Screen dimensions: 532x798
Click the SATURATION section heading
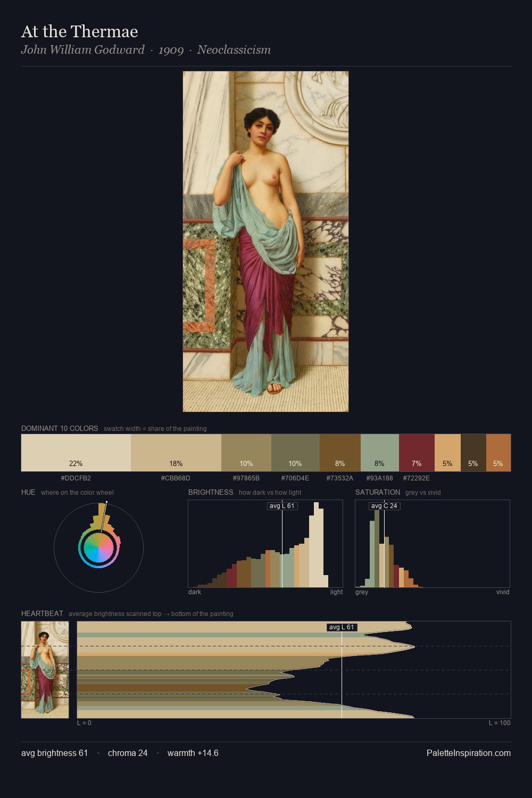click(x=378, y=492)
